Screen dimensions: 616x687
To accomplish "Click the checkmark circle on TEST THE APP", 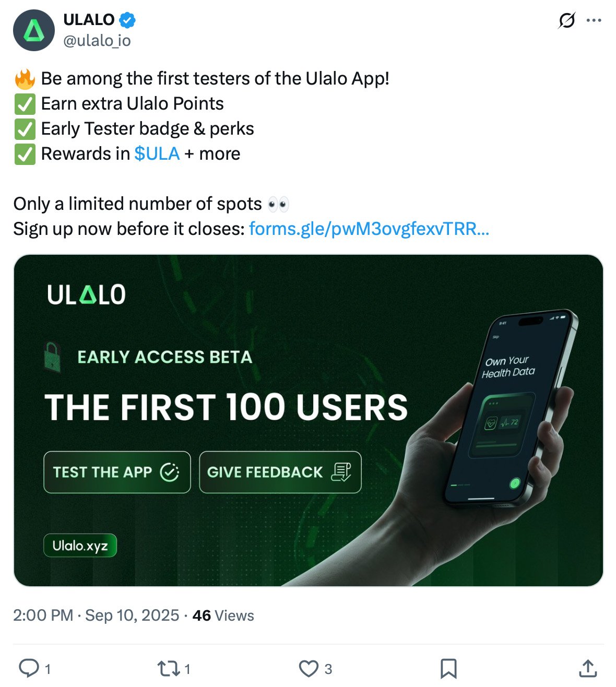I will [169, 472].
